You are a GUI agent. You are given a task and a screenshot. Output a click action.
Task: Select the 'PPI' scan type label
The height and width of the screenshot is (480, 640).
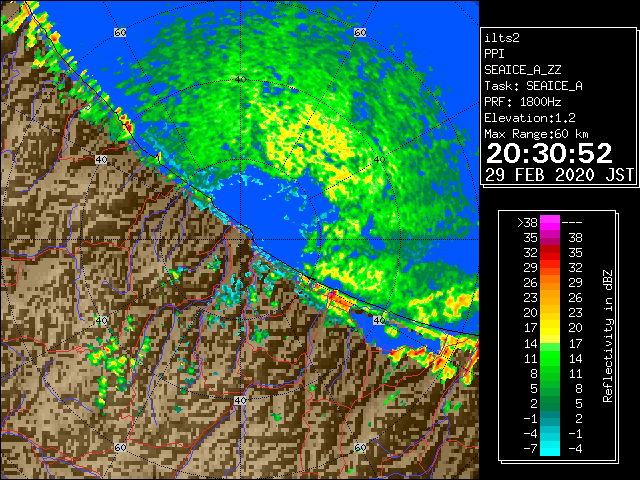click(x=494, y=54)
